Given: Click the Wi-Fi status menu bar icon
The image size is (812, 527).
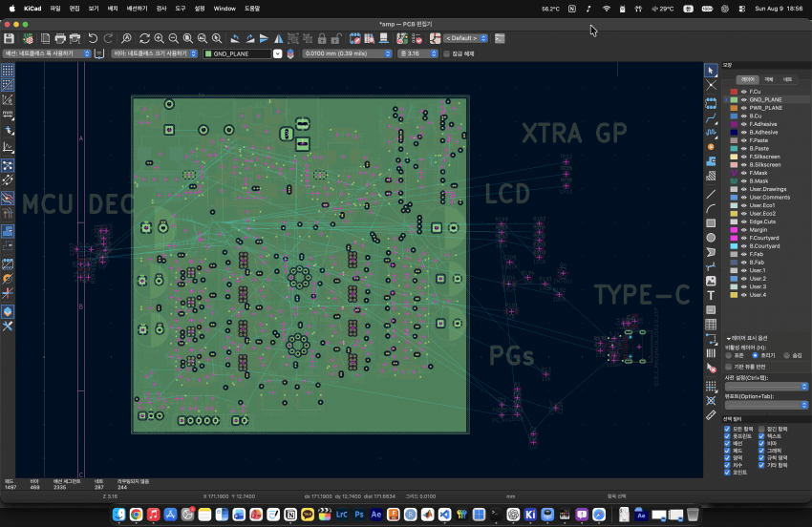Looking at the screenshot, I should click(x=606, y=9).
